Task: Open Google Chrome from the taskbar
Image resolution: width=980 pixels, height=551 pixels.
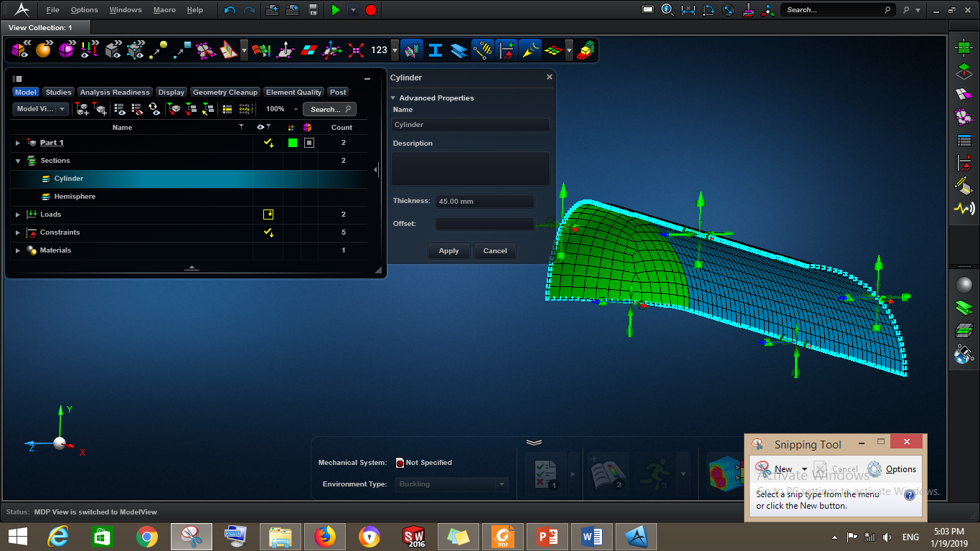Action: 147,537
